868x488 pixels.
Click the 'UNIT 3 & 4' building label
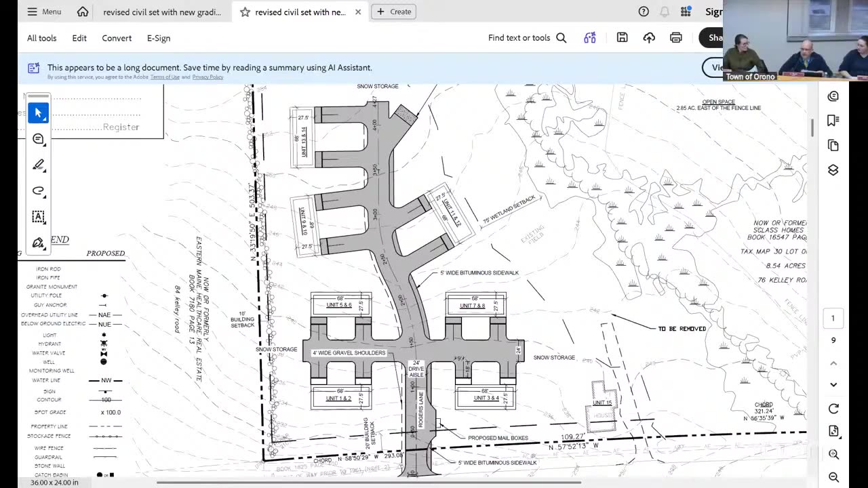(x=486, y=398)
